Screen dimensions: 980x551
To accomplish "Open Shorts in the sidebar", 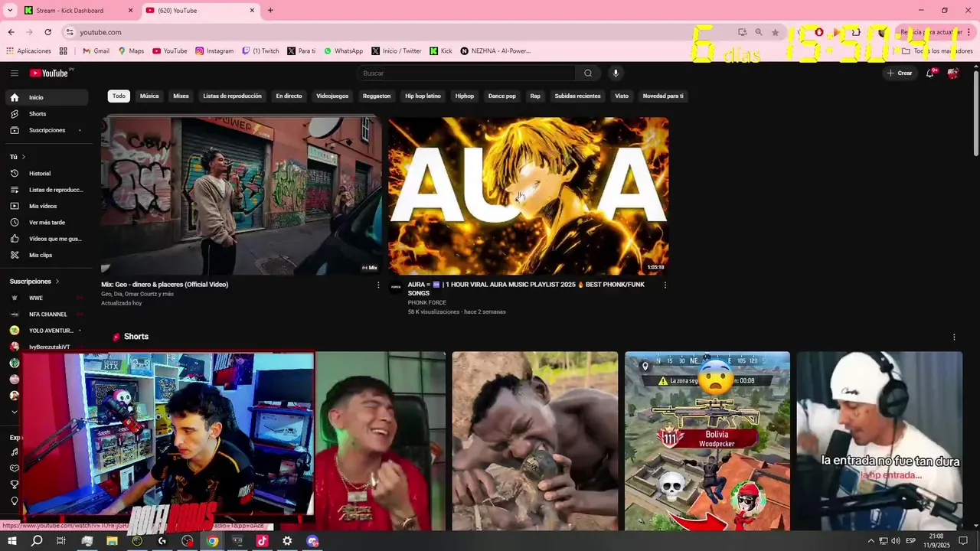I will (x=47, y=113).
